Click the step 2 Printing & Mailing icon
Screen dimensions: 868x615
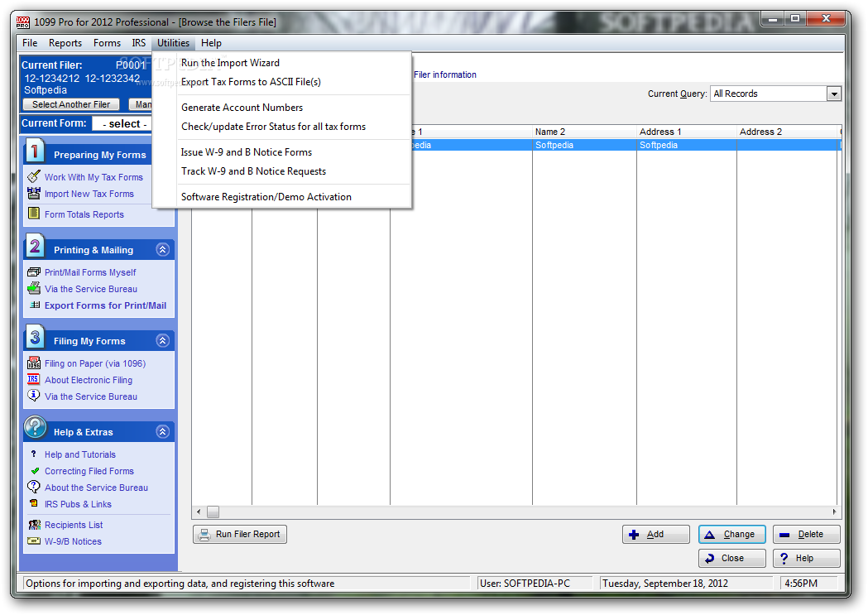(34, 247)
